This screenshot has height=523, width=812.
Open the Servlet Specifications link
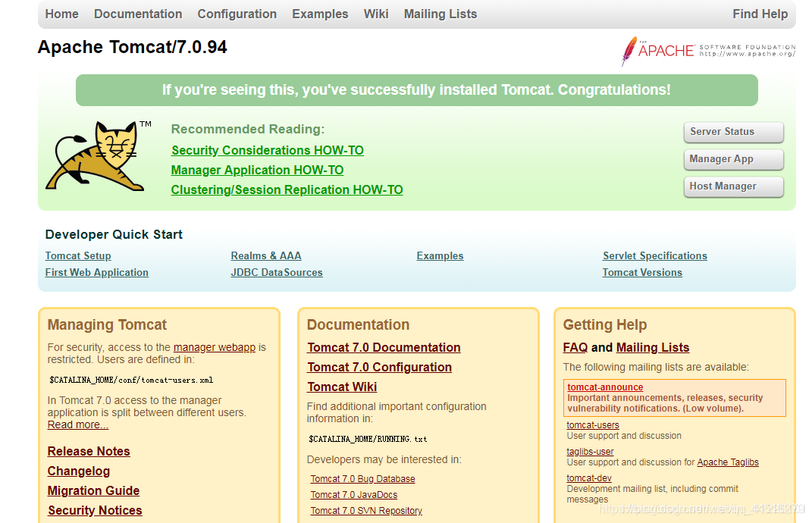click(654, 255)
